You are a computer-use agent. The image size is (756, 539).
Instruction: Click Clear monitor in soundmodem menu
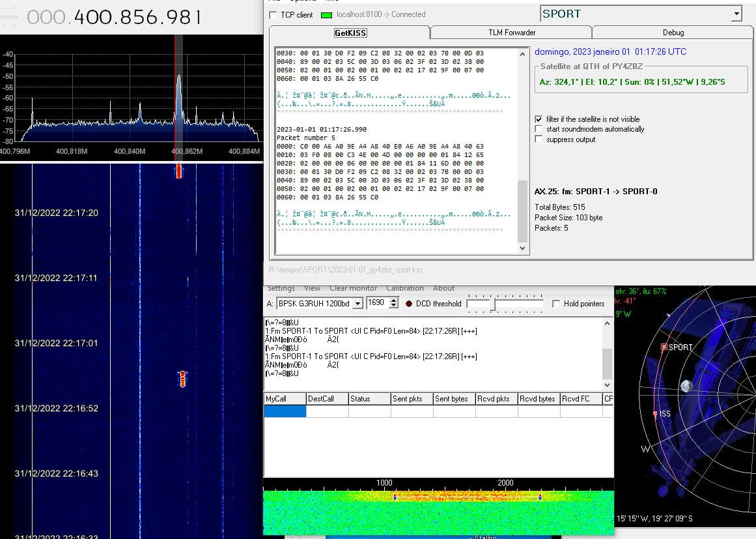tap(353, 288)
